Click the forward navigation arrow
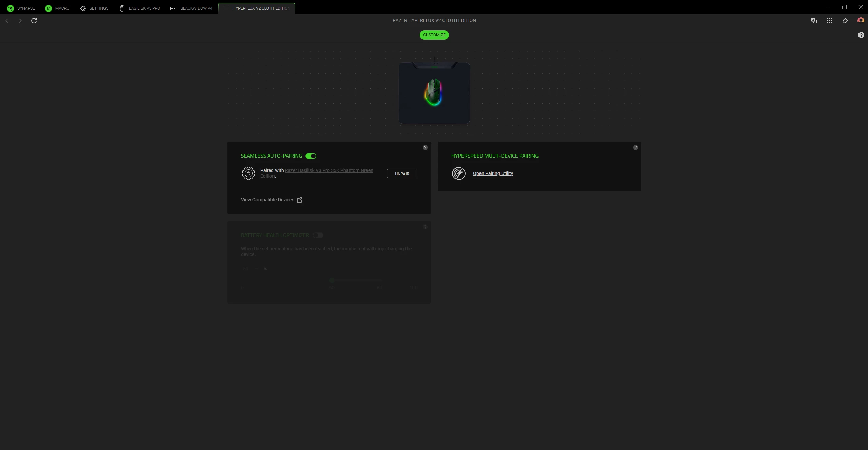 [x=20, y=21]
